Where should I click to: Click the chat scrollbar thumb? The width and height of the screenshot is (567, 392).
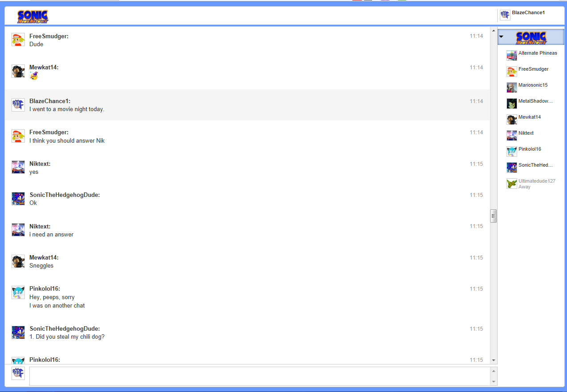493,216
